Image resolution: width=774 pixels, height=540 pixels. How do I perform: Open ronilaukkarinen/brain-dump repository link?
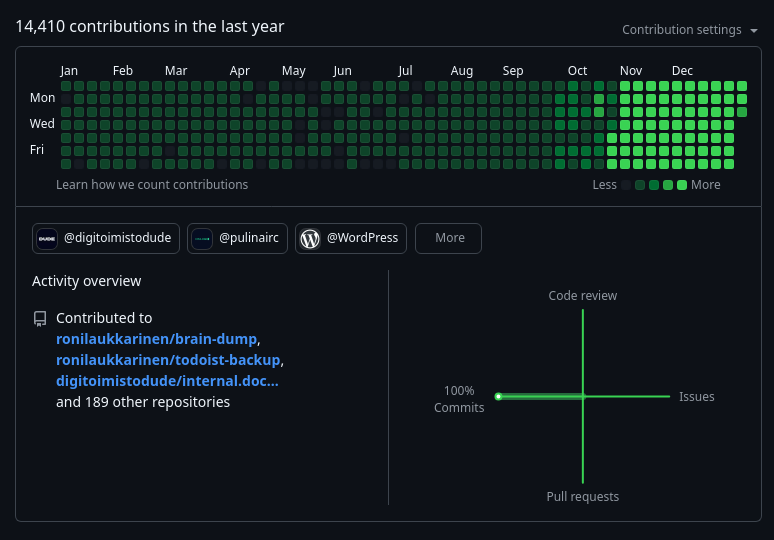[x=156, y=339]
